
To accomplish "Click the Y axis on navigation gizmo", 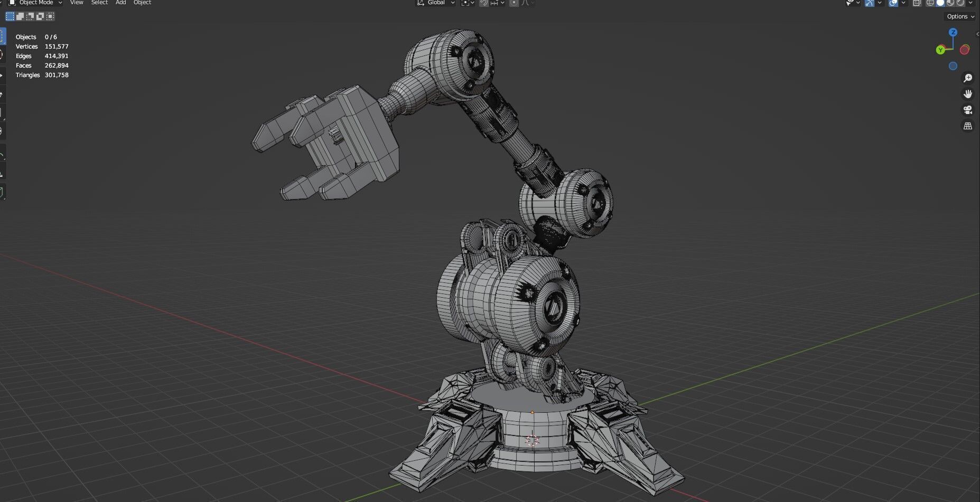I will [x=940, y=50].
